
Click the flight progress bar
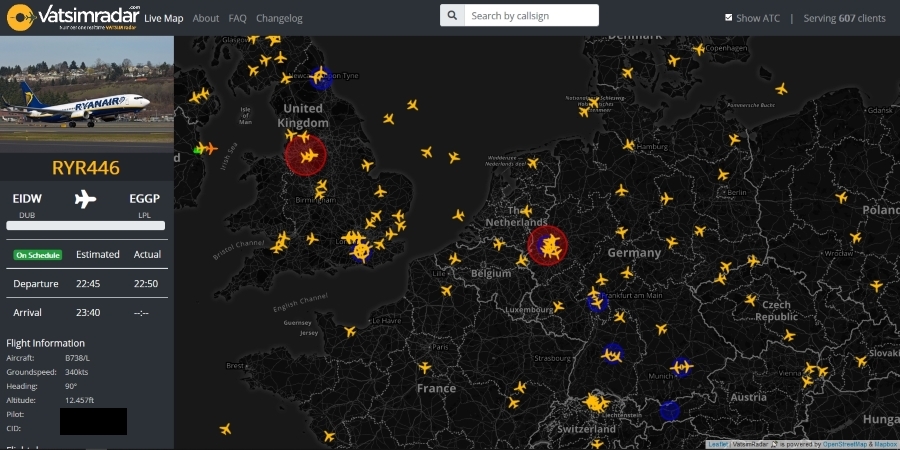(x=85, y=226)
